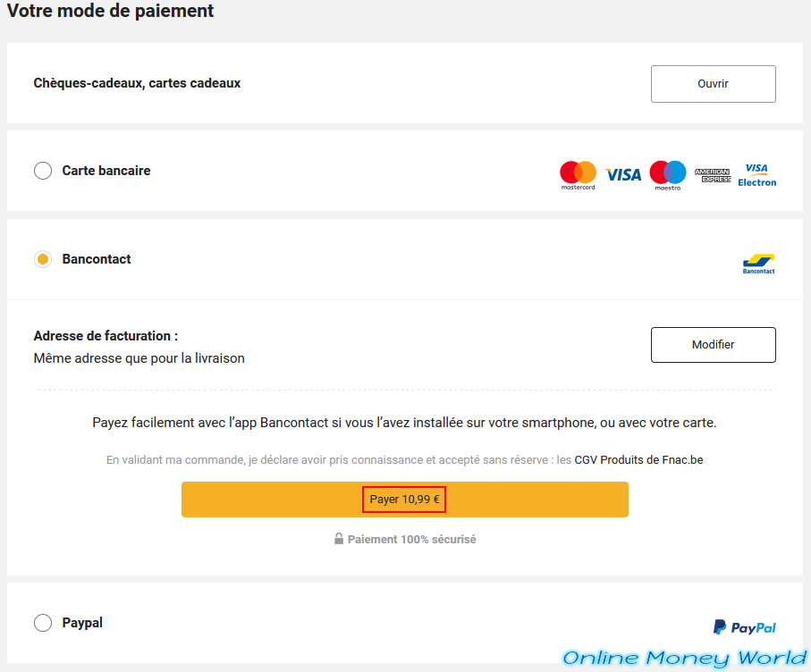The height and width of the screenshot is (672, 811).
Task: Click the padlock secure payment icon
Action: [339, 539]
